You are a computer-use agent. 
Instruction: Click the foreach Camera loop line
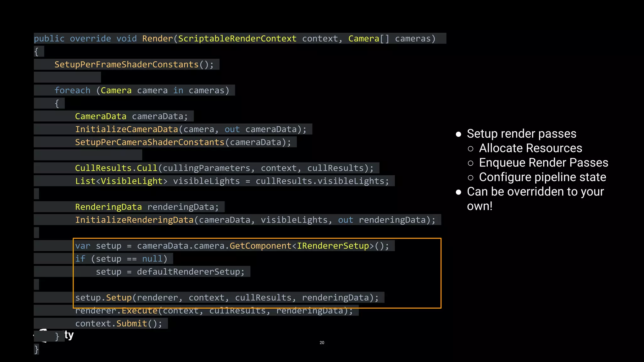[142, 90]
